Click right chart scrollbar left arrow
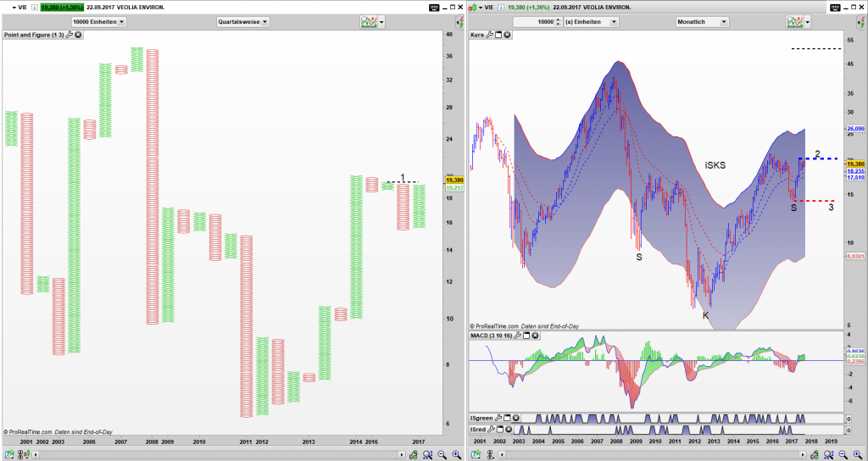 coord(502,454)
